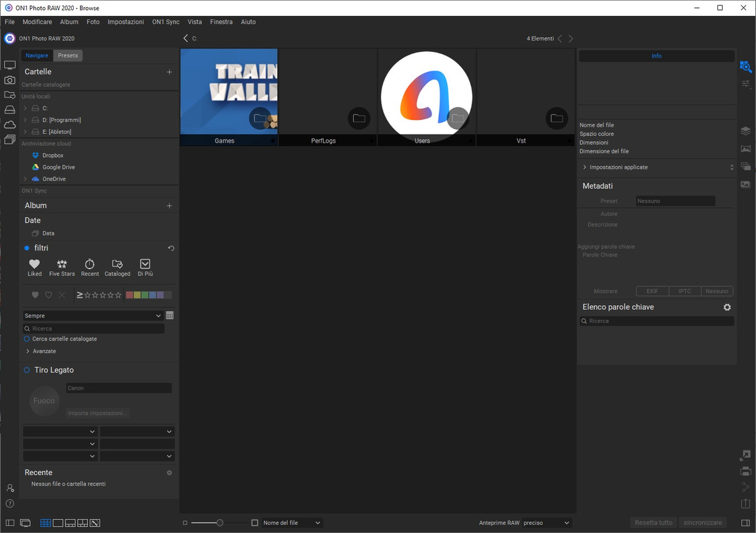The image size is (756, 533).
Task: Add a new cataloged folder with plus
Action: tap(169, 72)
